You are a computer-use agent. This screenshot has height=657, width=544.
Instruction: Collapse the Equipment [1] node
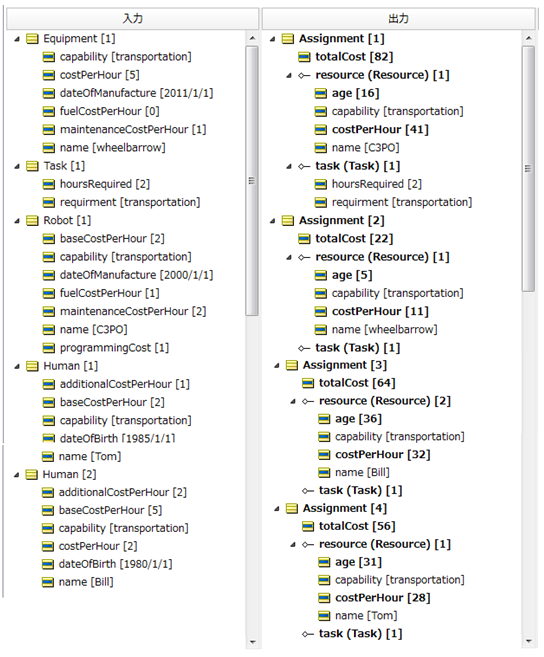(x=17, y=39)
